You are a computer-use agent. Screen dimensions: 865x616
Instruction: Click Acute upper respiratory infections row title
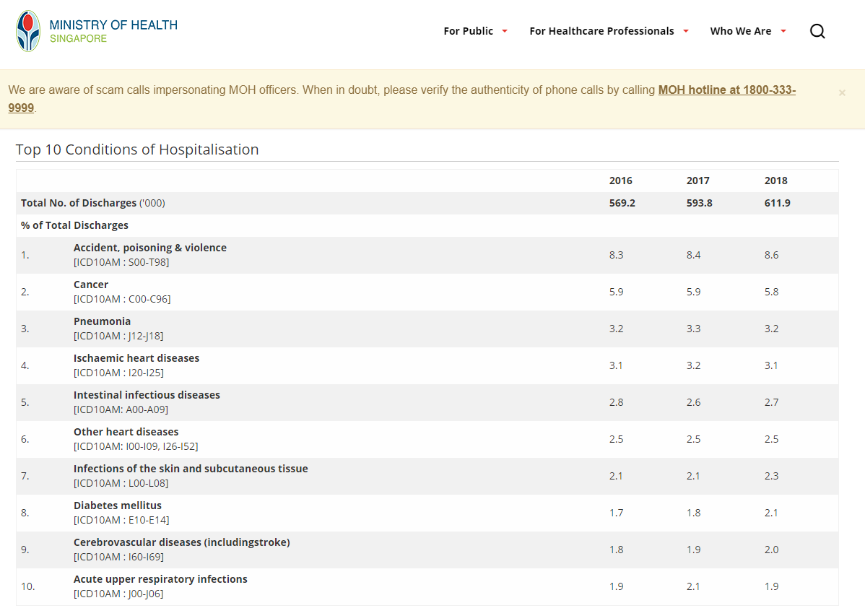tap(160, 579)
